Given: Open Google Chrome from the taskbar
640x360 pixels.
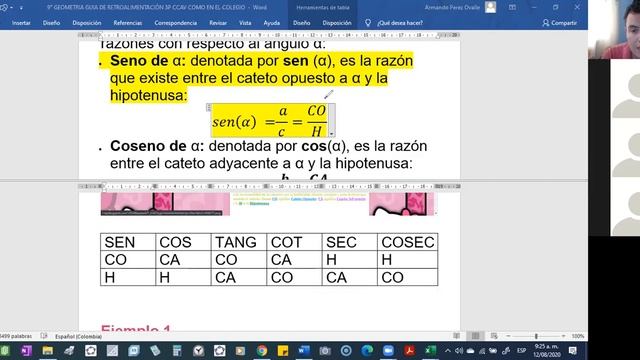Looking at the screenshot, I should [x=262, y=351].
